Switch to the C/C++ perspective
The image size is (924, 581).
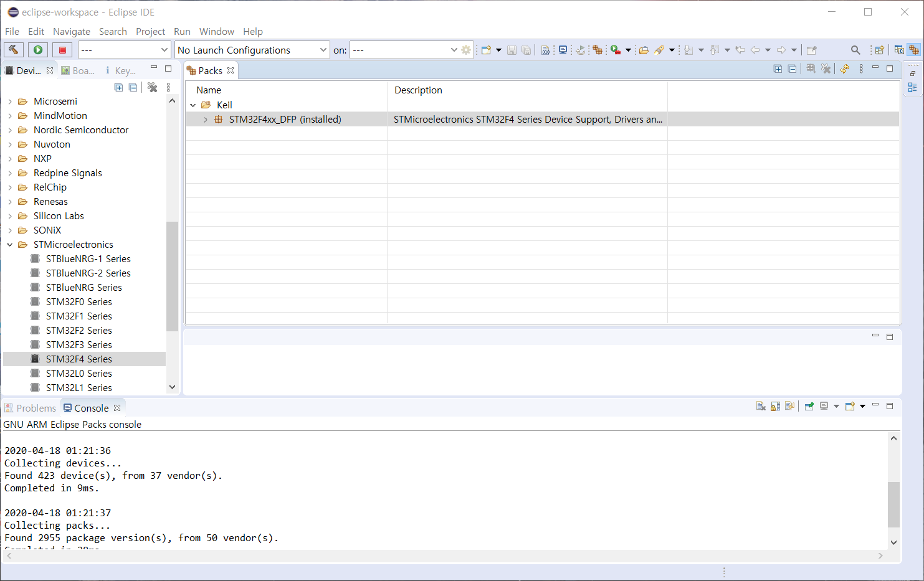(x=899, y=50)
